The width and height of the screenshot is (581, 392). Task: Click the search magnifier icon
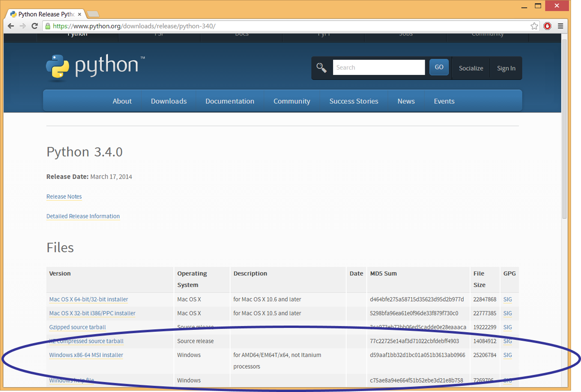tap(322, 68)
